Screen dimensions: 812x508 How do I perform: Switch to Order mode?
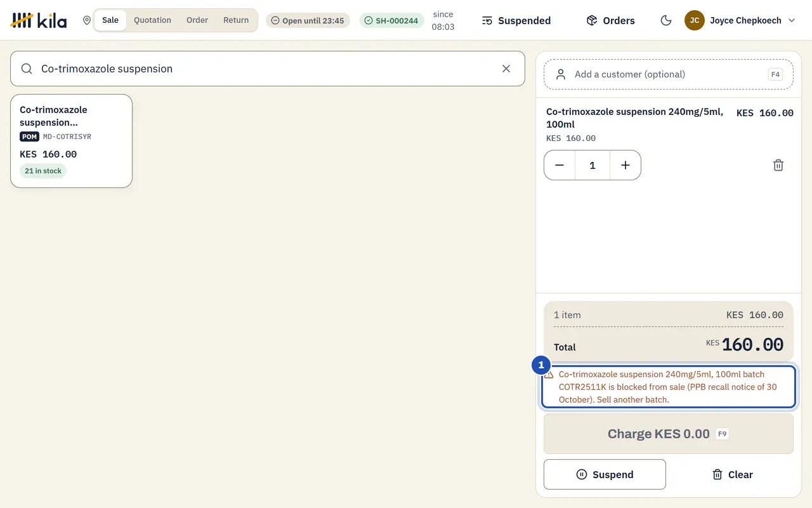click(197, 20)
